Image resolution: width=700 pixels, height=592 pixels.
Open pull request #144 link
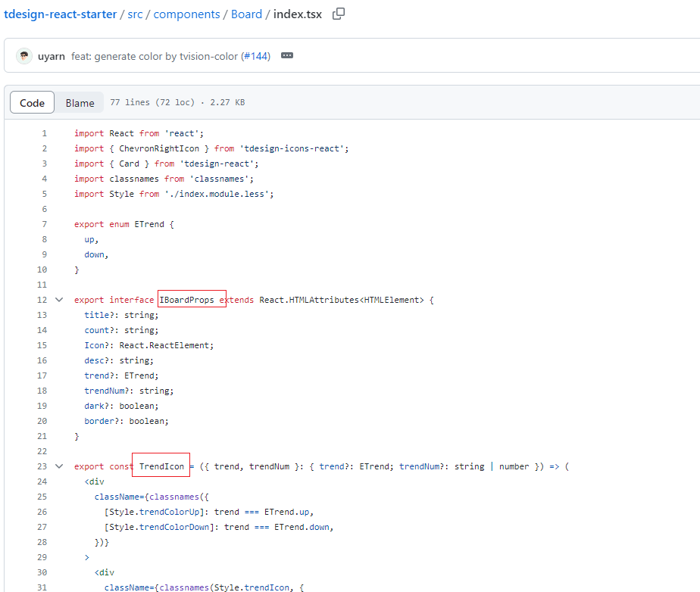click(255, 57)
